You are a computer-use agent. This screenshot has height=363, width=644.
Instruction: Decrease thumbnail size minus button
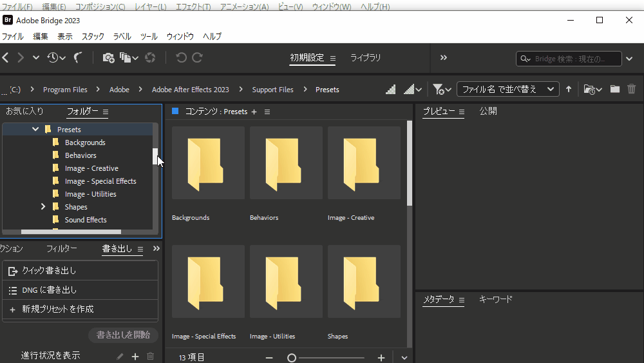click(x=269, y=358)
